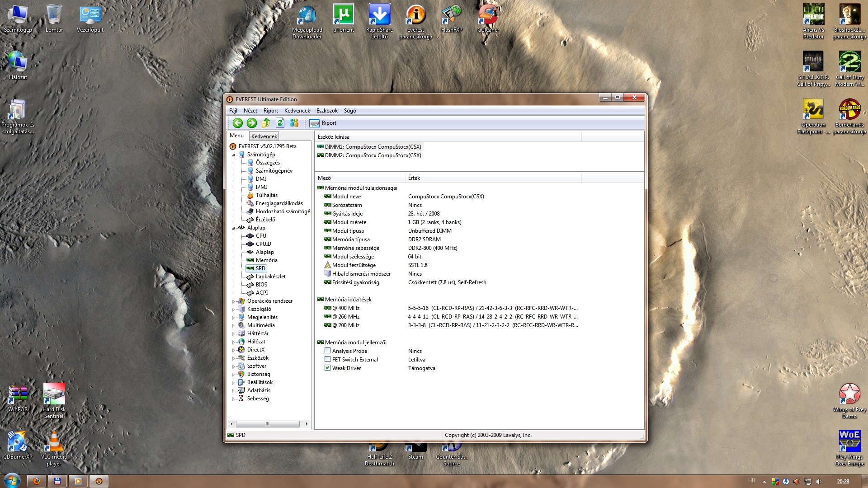Open the Eszközök menu
This screenshot has height=488, width=868.
point(326,111)
